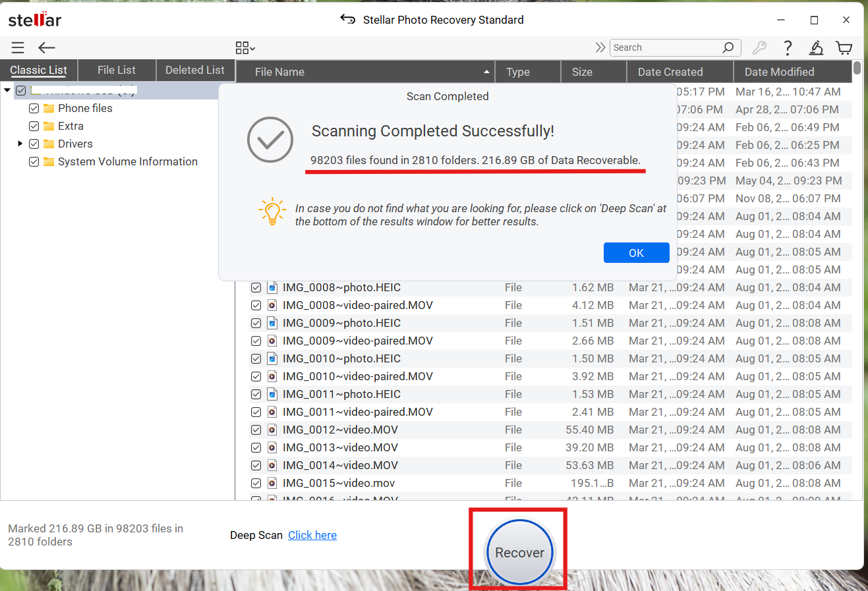Uncheck IMG_0010~video-paired.MOV checkbox
The image size is (868, 591).
tap(256, 376)
